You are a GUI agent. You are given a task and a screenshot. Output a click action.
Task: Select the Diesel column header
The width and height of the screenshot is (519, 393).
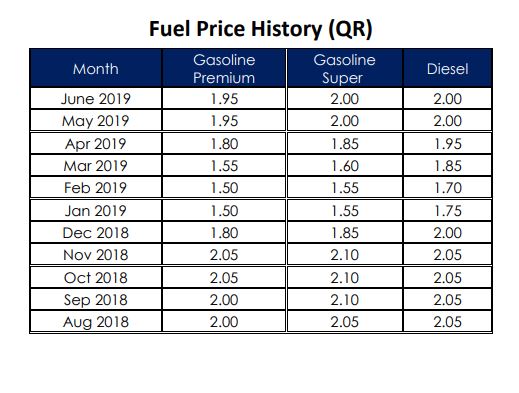pyautogui.click(x=447, y=69)
